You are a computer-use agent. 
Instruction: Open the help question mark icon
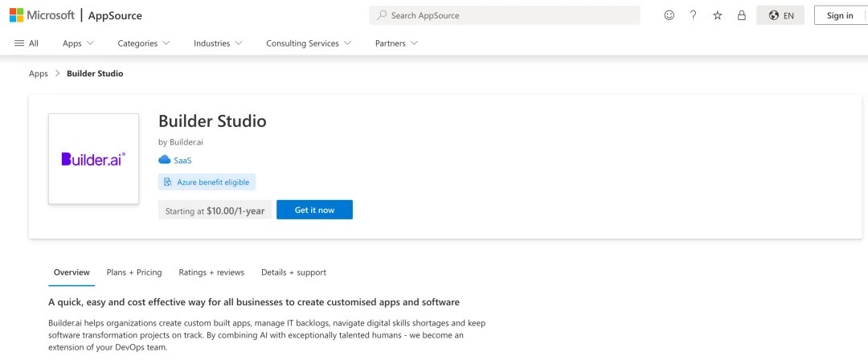(x=693, y=15)
